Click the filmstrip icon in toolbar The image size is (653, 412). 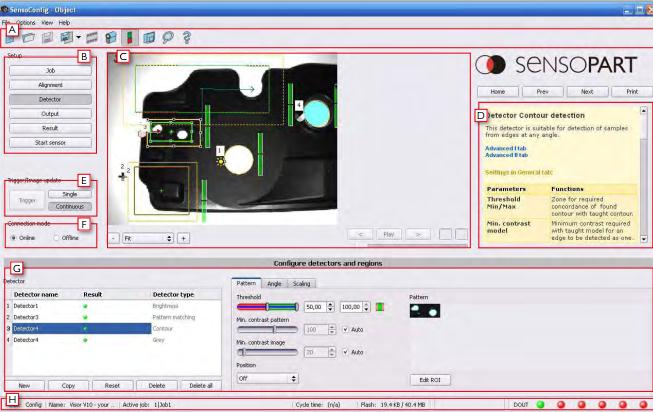coord(91,38)
